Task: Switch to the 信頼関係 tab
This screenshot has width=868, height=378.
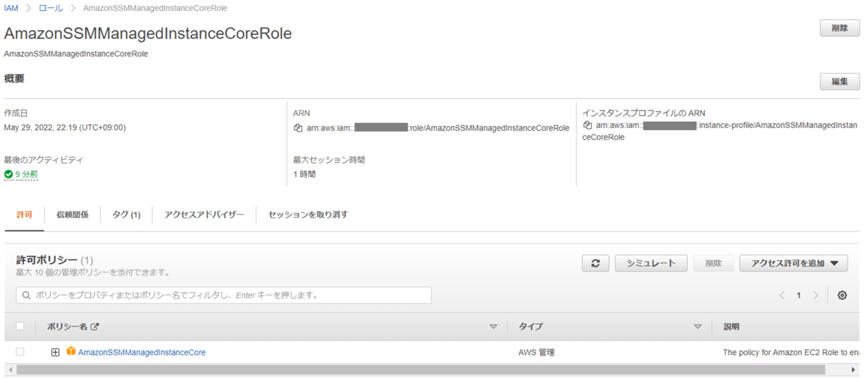Action: (x=72, y=215)
